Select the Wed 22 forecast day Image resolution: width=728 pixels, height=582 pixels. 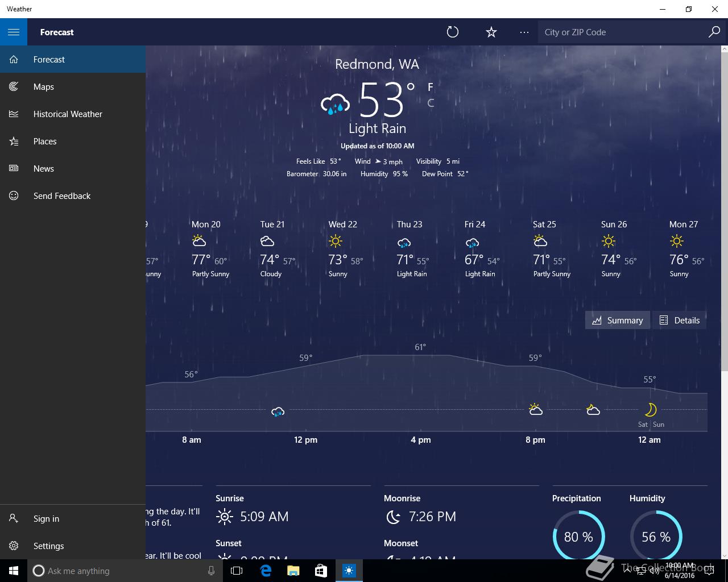click(346, 249)
